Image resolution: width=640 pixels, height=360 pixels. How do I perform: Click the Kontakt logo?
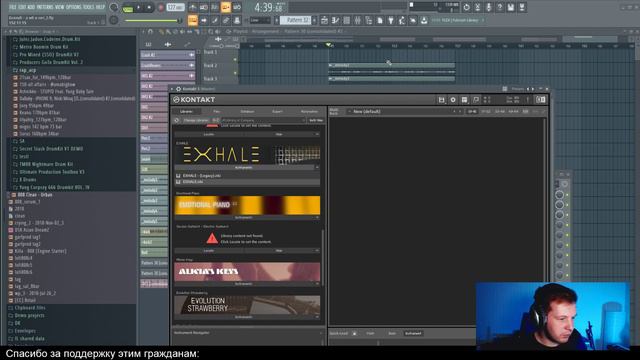(194, 100)
